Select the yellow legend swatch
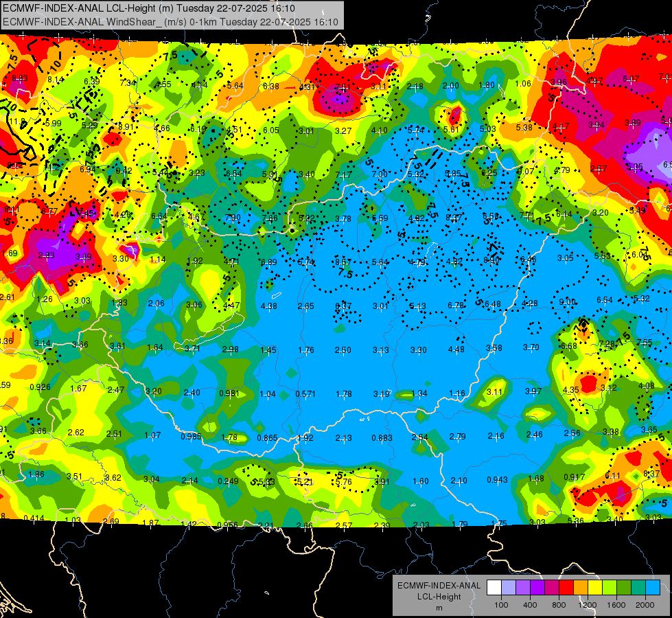Viewport: 672px width, 618px height. tap(595, 587)
